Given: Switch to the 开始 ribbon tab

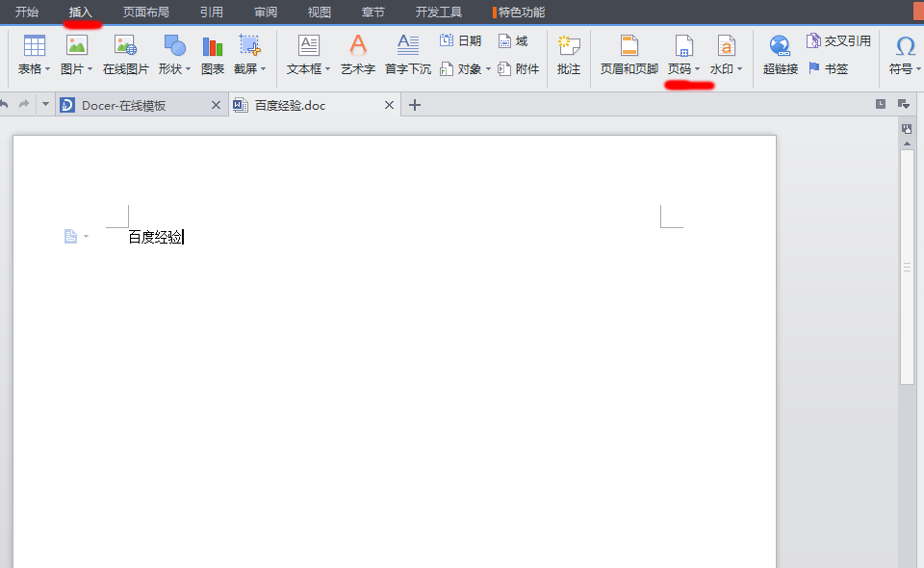Looking at the screenshot, I should (x=27, y=12).
